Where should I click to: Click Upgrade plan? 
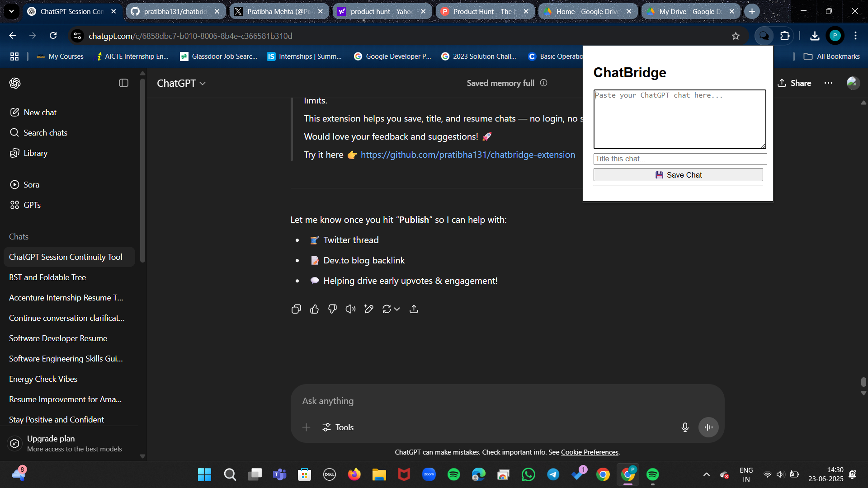point(70,443)
